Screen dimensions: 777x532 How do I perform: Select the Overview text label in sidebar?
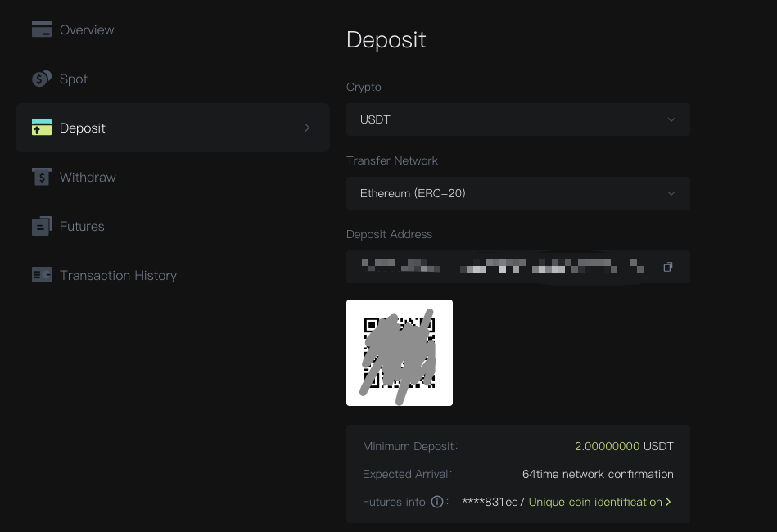point(87,29)
